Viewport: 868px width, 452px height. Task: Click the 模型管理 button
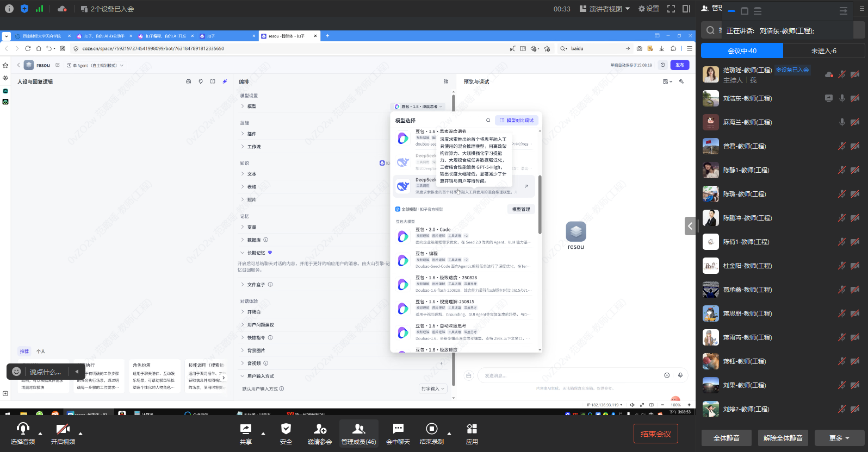(x=521, y=209)
